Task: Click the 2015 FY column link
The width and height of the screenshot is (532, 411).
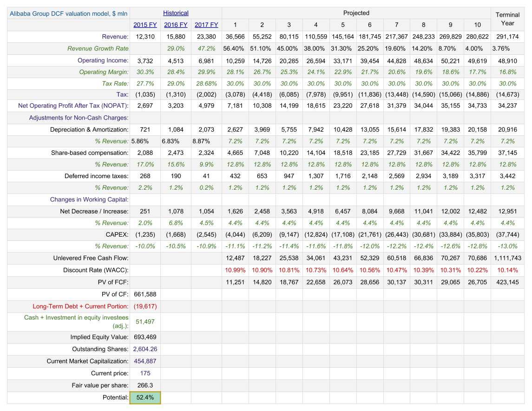Action: click(145, 25)
